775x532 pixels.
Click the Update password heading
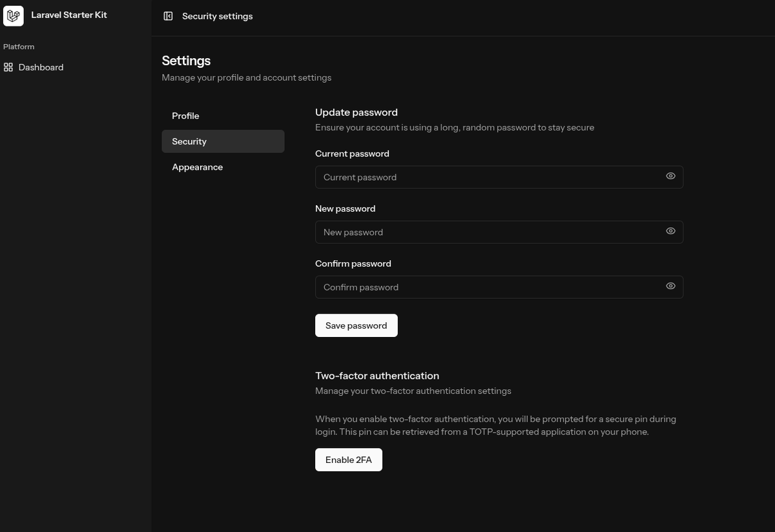[356, 112]
